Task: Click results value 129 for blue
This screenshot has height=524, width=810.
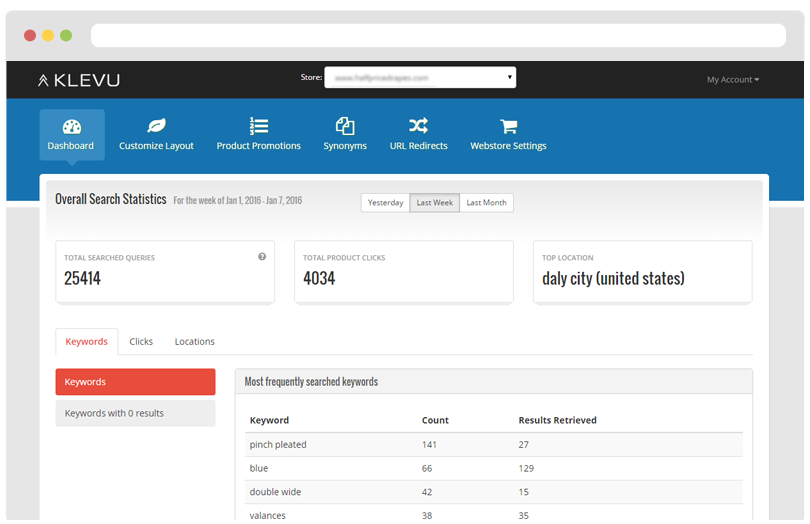Action: [x=526, y=468]
